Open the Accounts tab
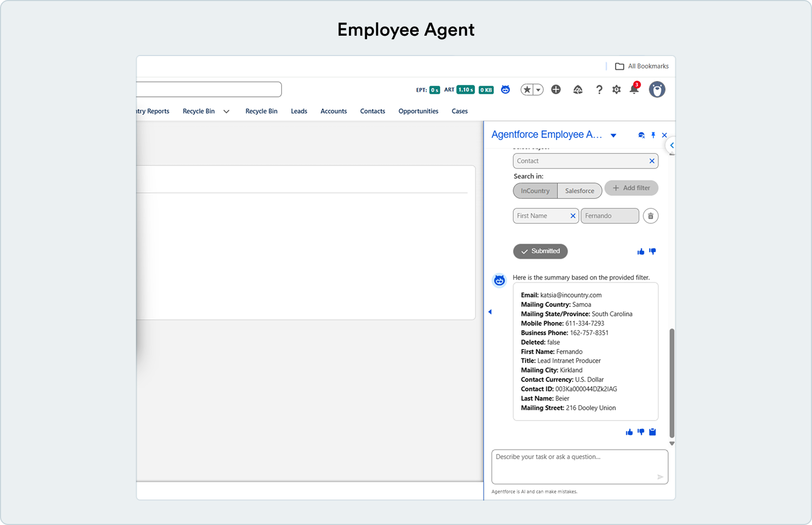 coord(334,111)
